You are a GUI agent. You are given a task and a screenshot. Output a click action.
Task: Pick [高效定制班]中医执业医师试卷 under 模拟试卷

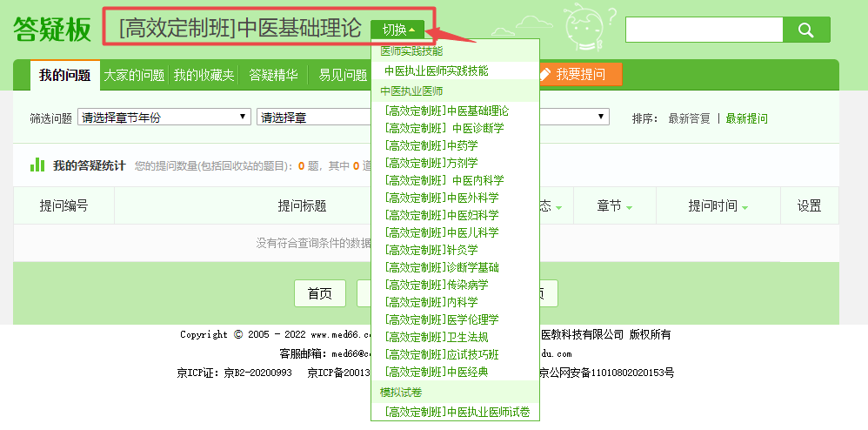coord(457,412)
